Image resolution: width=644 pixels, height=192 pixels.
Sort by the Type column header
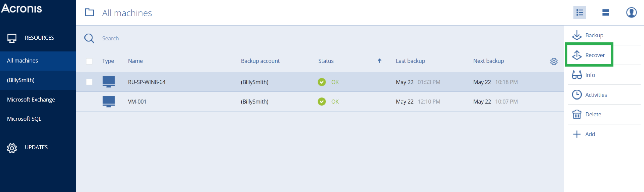click(x=108, y=61)
